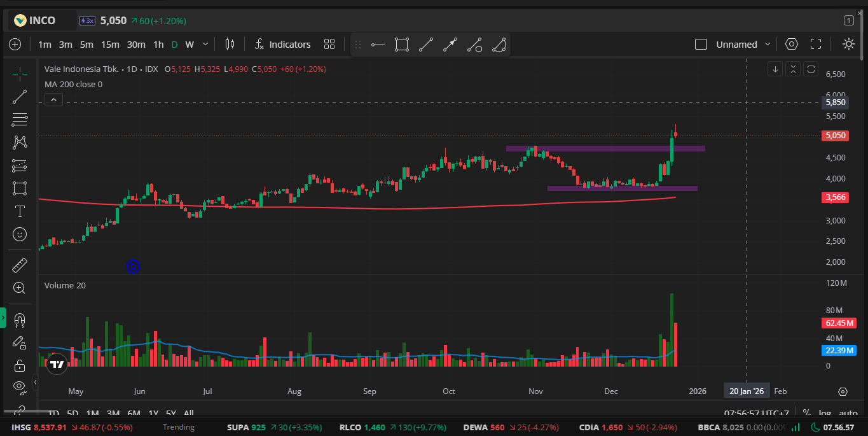
Task: Toggle magnet mode for drawings
Action: (x=20, y=320)
